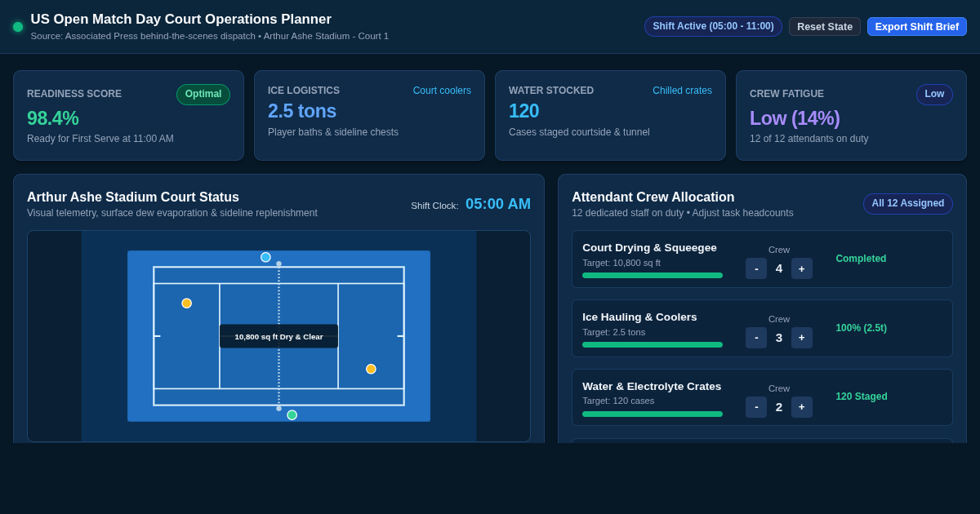Click the 'Target: 10,800 sq ft' label
This screenshot has height=514, width=980.
621,263
